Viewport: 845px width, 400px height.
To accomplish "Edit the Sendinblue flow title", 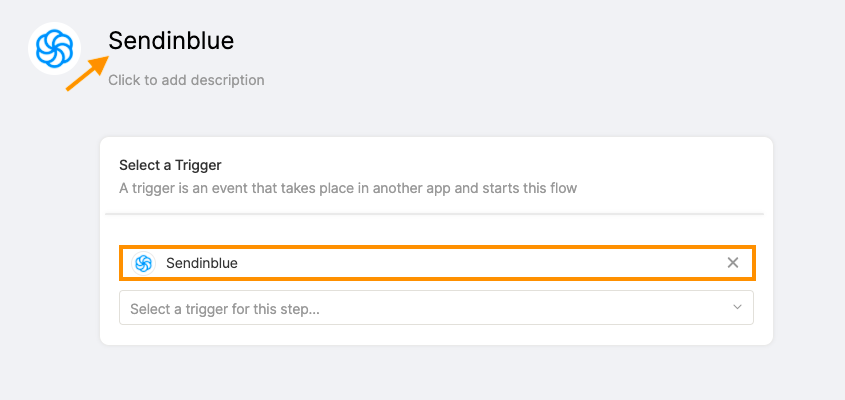I will point(171,40).
